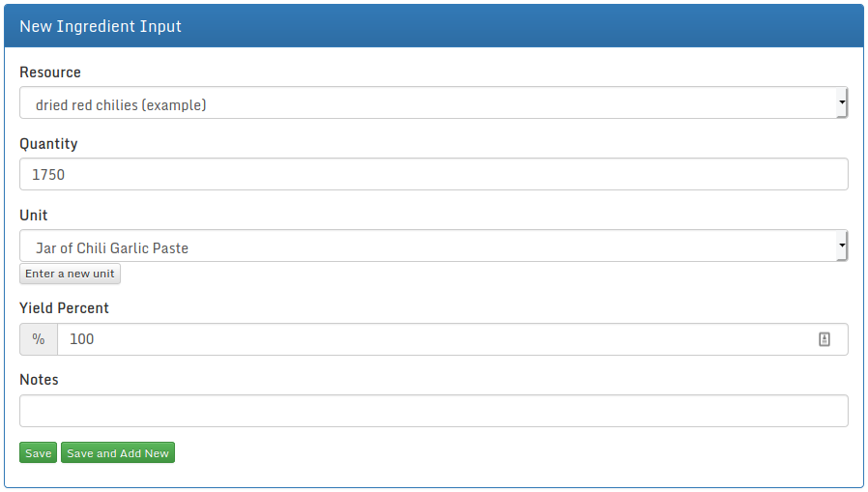The height and width of the screenshot is (492, 868).
Task: Click the green Save button
Action: click(39, 453)
